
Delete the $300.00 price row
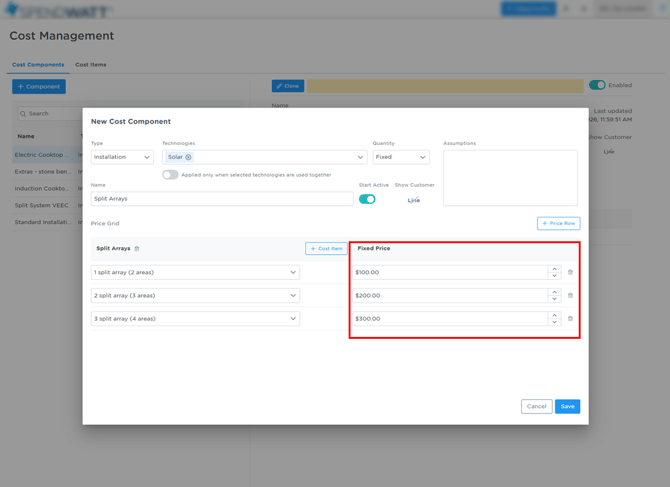pos(570,319)
